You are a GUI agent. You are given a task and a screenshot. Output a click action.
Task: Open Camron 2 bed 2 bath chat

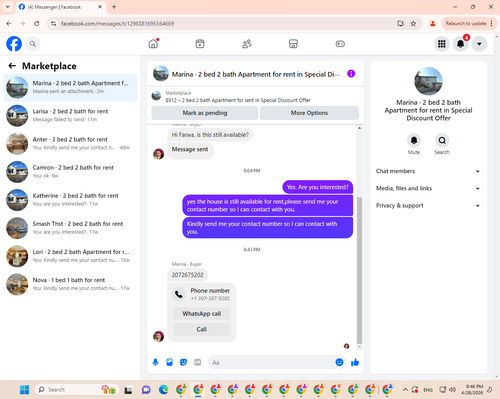point(70,172)
